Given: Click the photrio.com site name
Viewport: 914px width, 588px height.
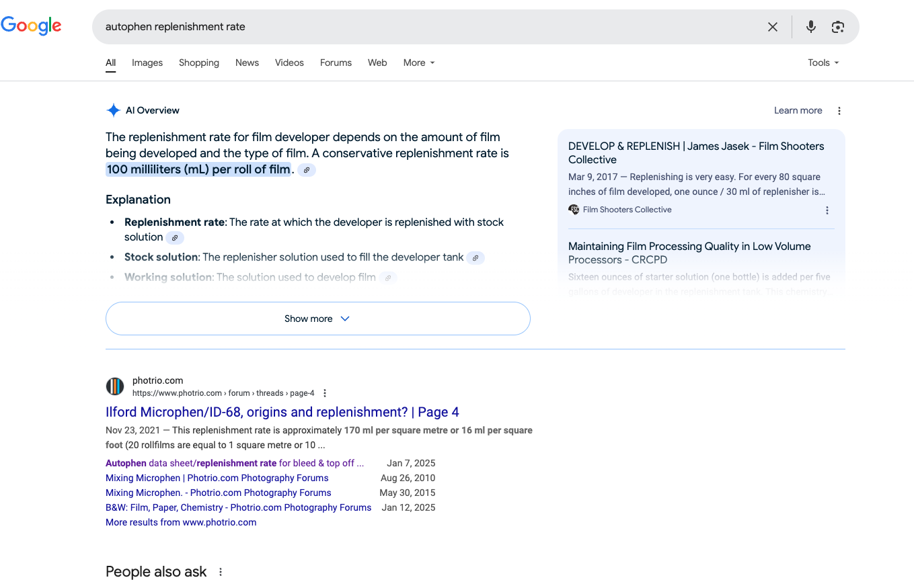Looking at the screenshot, I should 157,380.
